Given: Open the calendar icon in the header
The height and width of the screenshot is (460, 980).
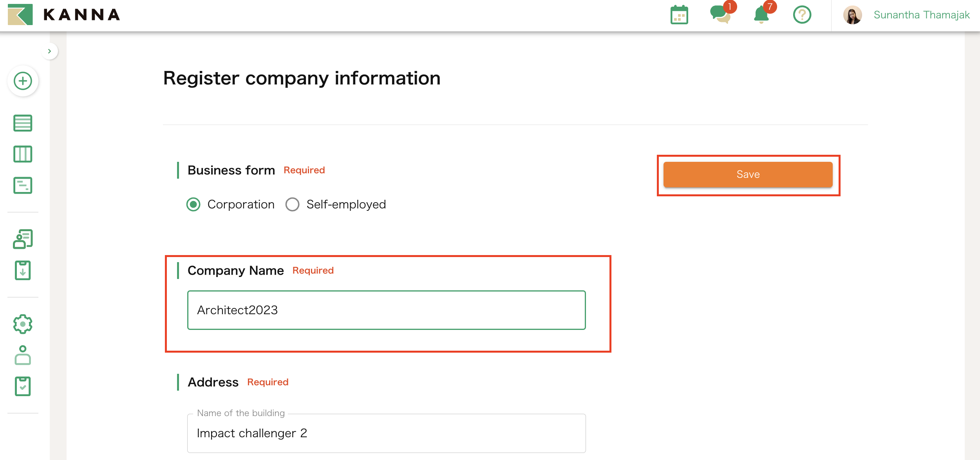Looking at the screenshot, I should point(680,15).
